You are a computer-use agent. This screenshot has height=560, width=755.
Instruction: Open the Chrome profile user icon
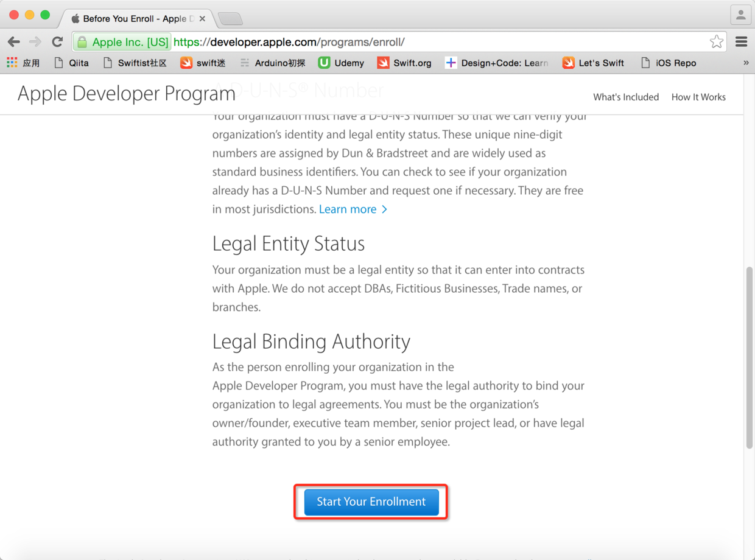click(x=740, y=15)
